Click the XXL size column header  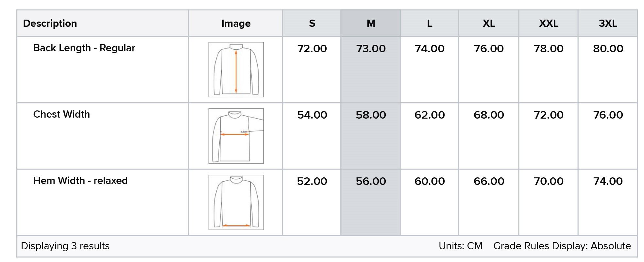point(549,24)
